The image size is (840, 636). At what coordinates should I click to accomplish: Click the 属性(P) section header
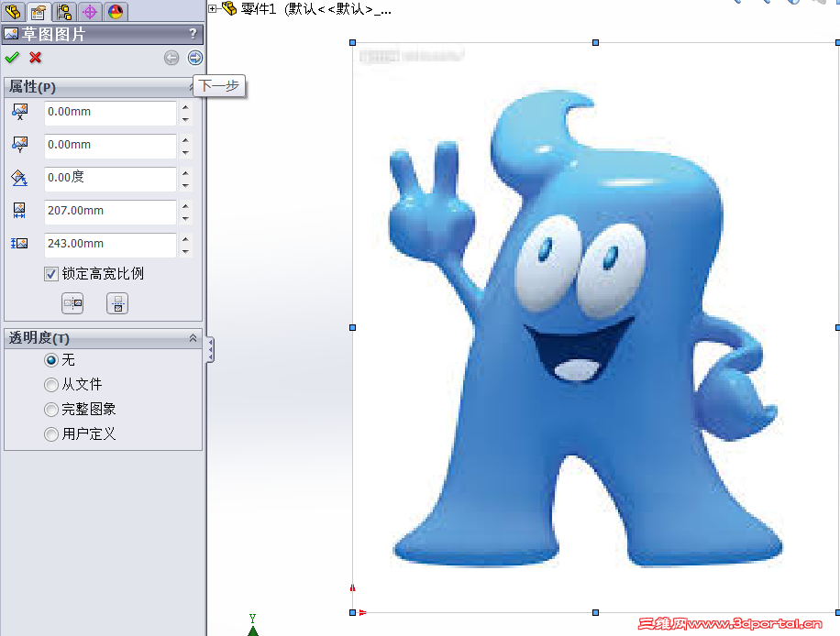pyautogui.click(x=103, y=87)
